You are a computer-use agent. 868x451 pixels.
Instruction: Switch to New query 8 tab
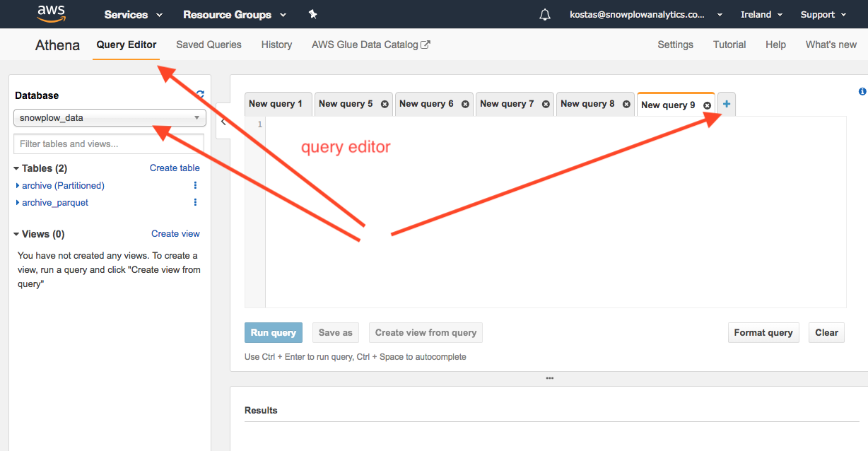click(x=587, y=104)
